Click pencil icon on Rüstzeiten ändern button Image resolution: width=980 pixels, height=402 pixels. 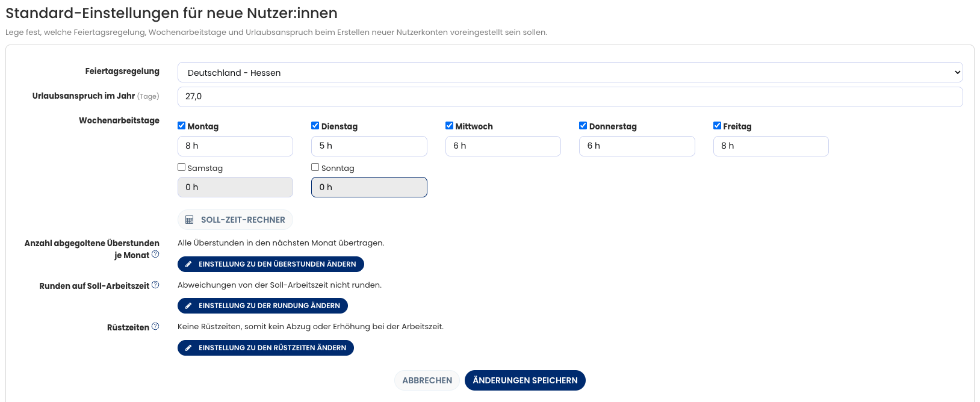pyautogui.click(x=188, y=348)
